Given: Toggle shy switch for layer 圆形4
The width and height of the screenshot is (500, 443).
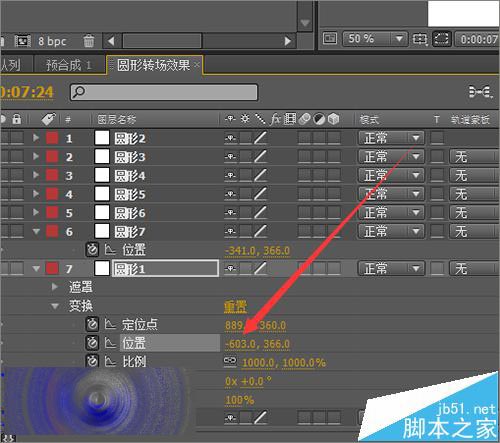Looking at the screenshot, I should tap(230, 175).
